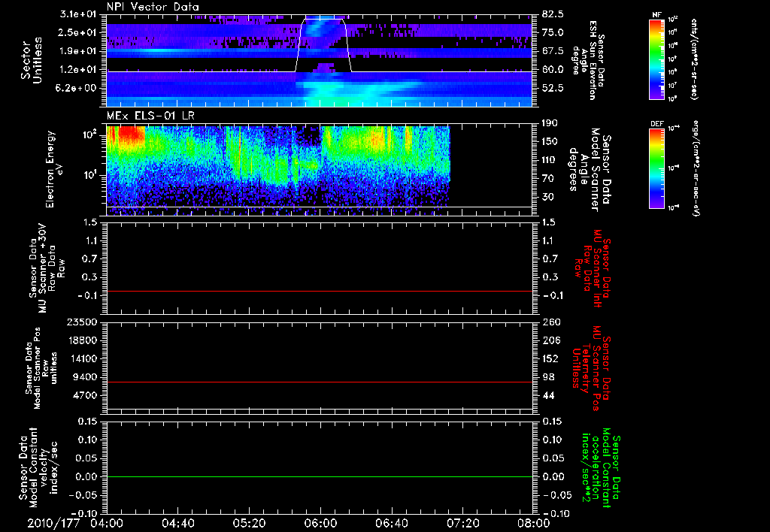Click the 04:00 time tick label
Image resolution: width=770 pixels, height=532 pixels.
tap(107, 523)
